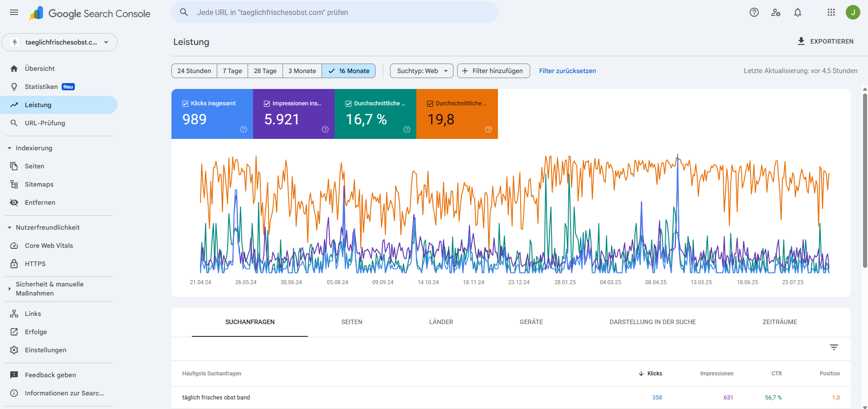Screen dimensions: 868x409
Task: Click the URL search input field
Action: tap(334, 12)
